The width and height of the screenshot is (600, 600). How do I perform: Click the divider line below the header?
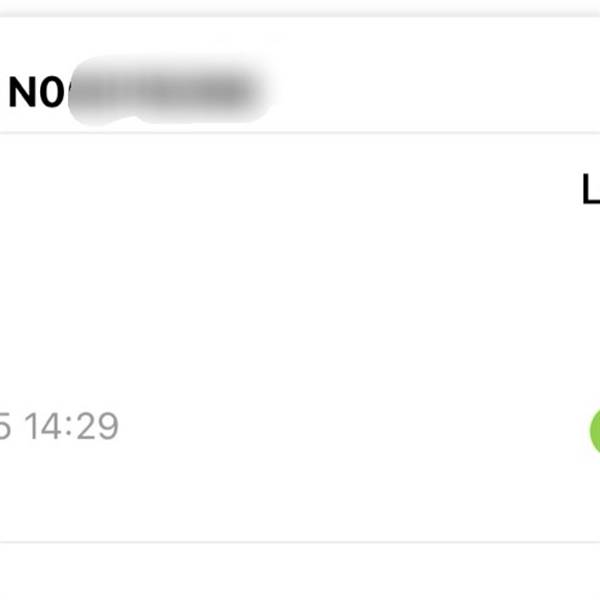click(x=300, y=133)
